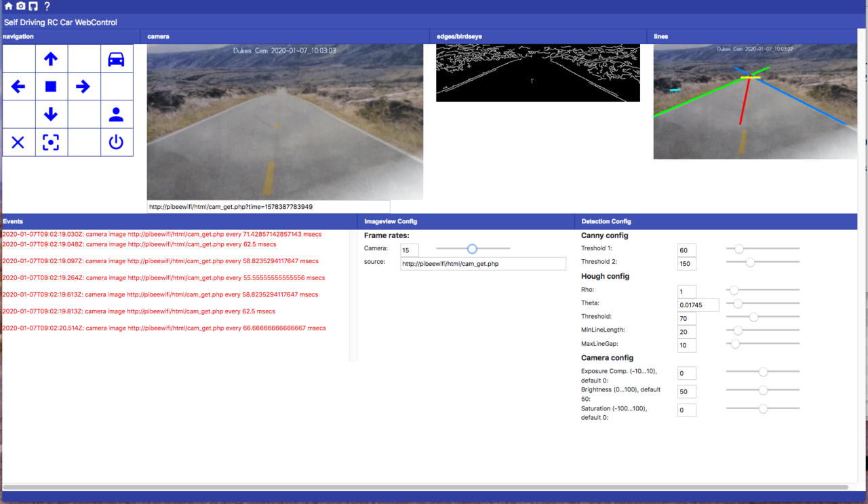Steer left with the left-arrow button
Screen dimensions: 868x504
[18, 87]
